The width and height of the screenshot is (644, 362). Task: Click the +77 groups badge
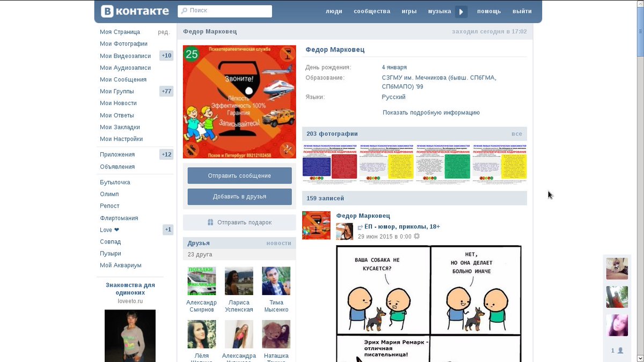pos(166,91)
